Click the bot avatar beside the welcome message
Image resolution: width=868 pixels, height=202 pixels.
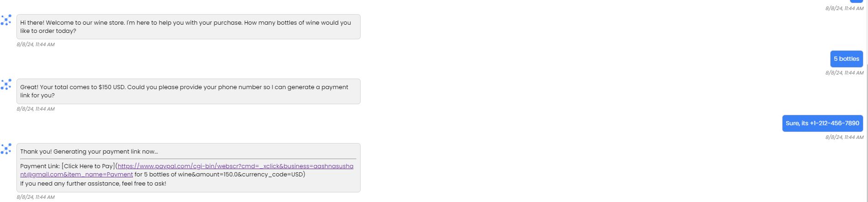[6, 20]
